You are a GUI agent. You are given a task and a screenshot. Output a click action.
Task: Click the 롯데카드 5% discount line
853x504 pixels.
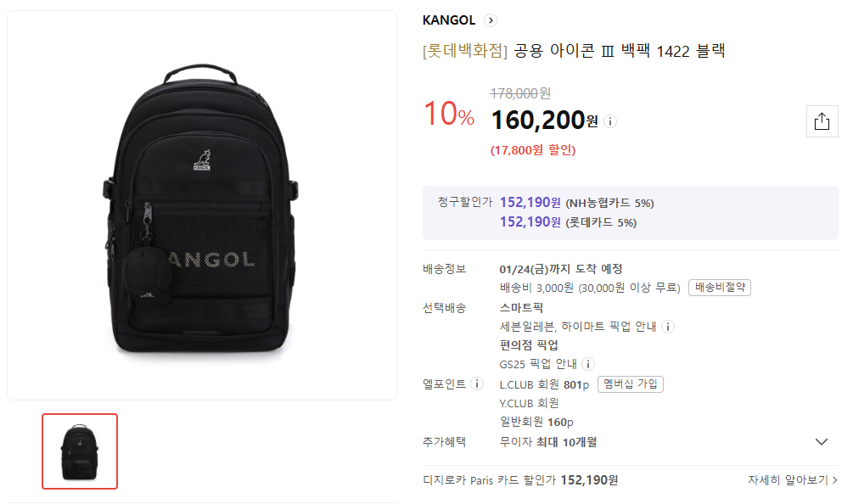[568, 222]
